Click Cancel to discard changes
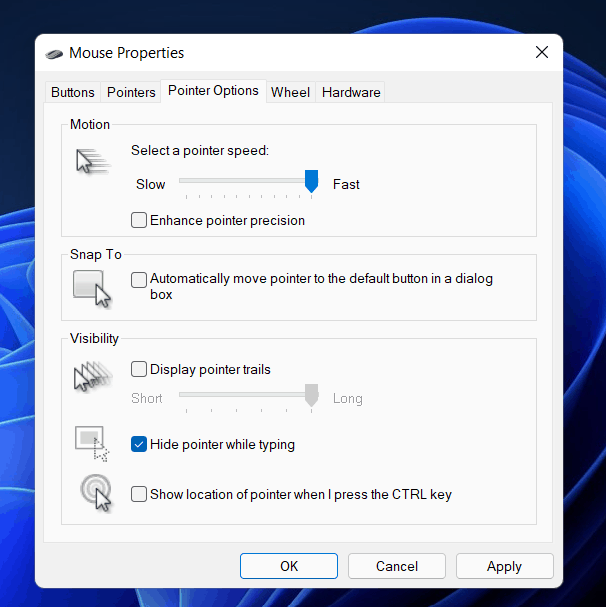The height and width of the screenshot is (607, 606). click(397, 566)
